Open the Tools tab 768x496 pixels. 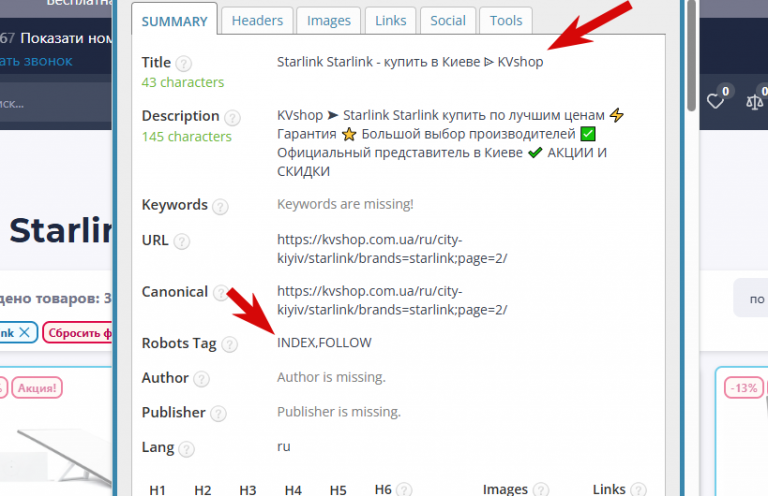(506, 21)
